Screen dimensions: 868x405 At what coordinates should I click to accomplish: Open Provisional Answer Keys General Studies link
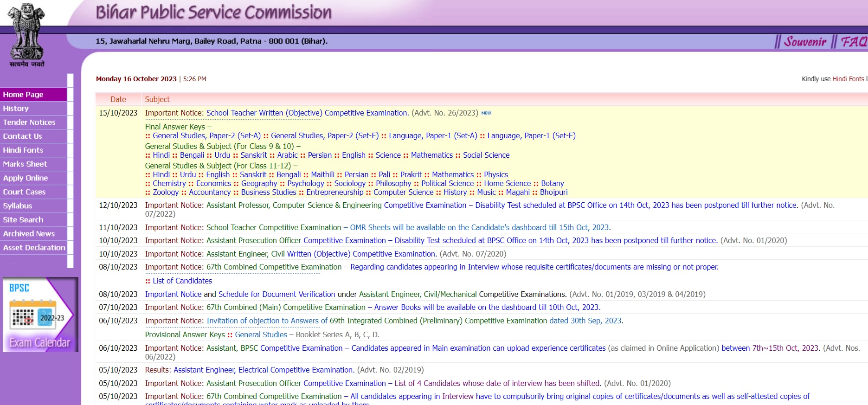pos(261,334)
